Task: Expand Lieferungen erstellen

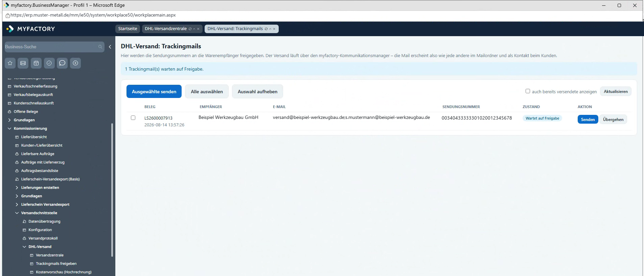Action: click(17, 187)
